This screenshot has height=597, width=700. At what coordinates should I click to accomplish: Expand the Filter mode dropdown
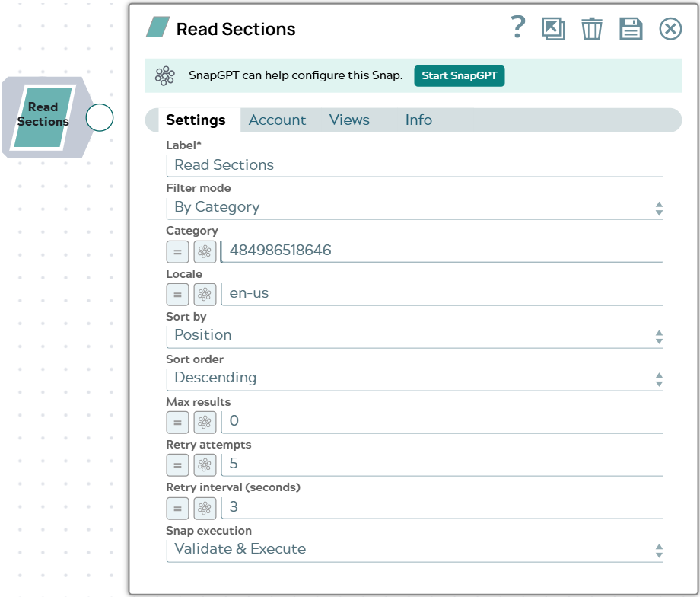(x=414, y=208)
